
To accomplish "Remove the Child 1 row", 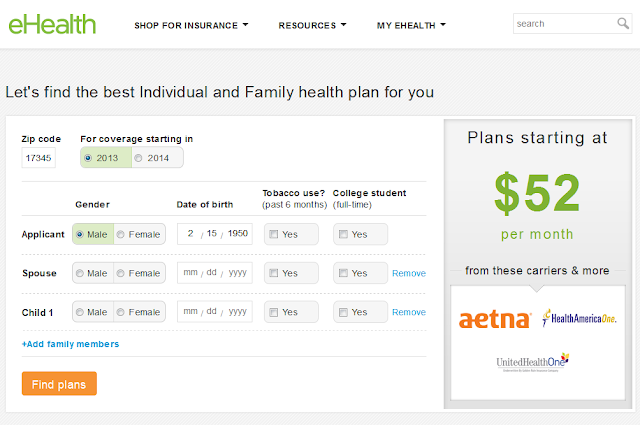I will pos(409,312).
